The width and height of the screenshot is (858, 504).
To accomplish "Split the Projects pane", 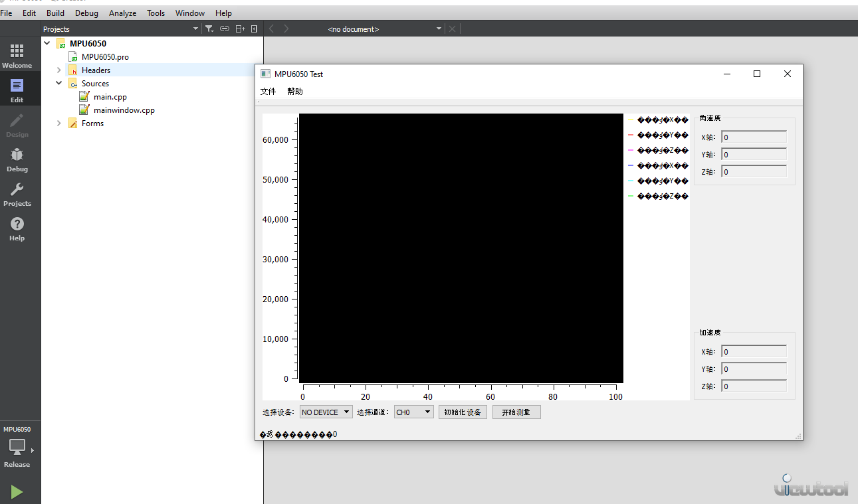I will (x=241, y=29).
